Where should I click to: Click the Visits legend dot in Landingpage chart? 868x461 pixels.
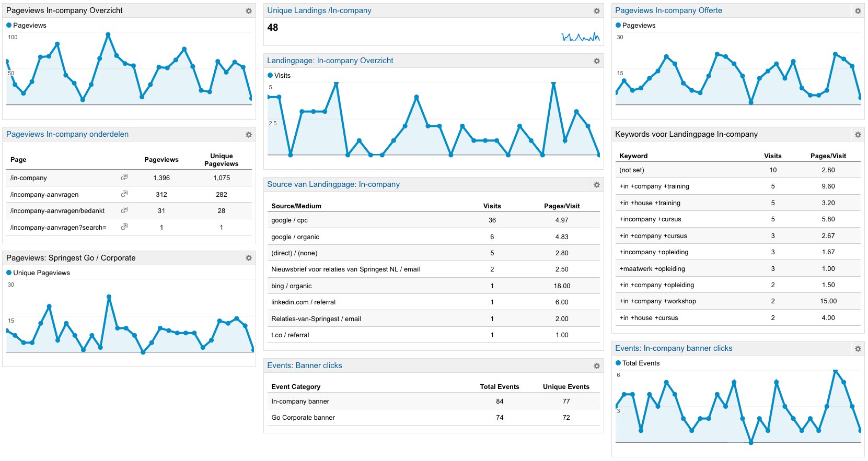(x=270, y=76)
